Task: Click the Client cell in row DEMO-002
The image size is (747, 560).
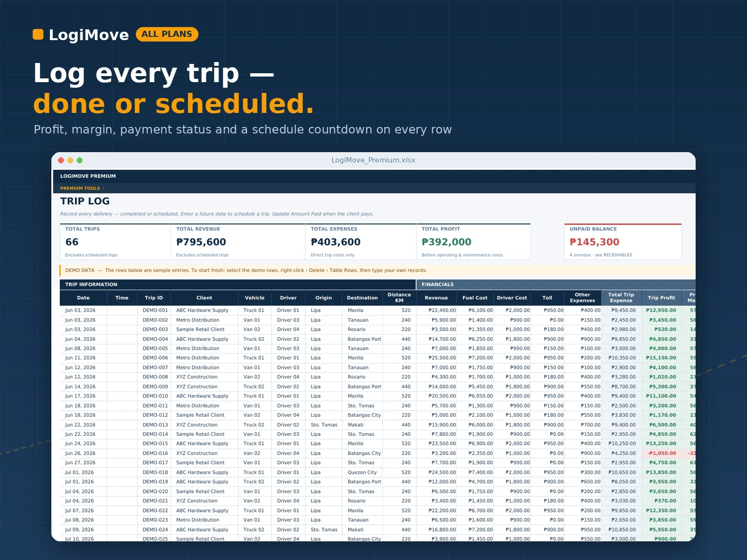Action: pos(204,320)
